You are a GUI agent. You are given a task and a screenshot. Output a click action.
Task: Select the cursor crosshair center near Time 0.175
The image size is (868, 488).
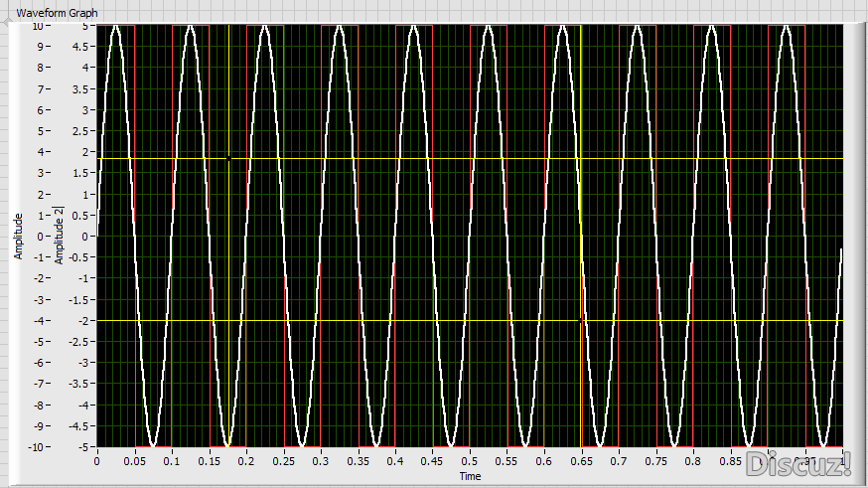click(228, 159)
